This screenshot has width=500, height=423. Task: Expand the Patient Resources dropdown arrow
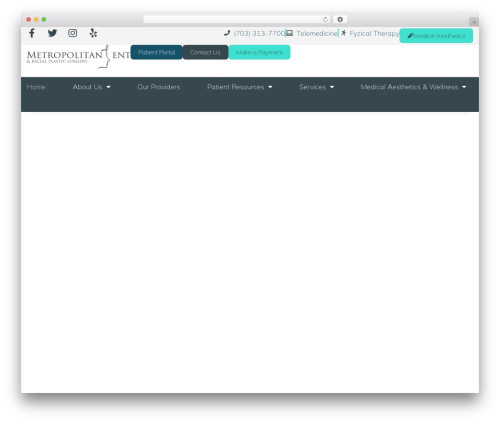point(270,87)
